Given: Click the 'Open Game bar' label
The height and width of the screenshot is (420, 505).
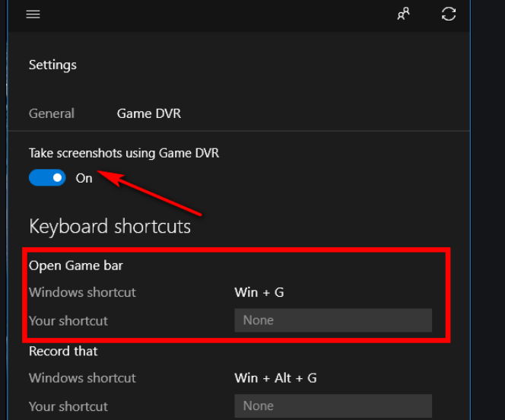Looking at the screenshot, I should [x=76, y=266].
